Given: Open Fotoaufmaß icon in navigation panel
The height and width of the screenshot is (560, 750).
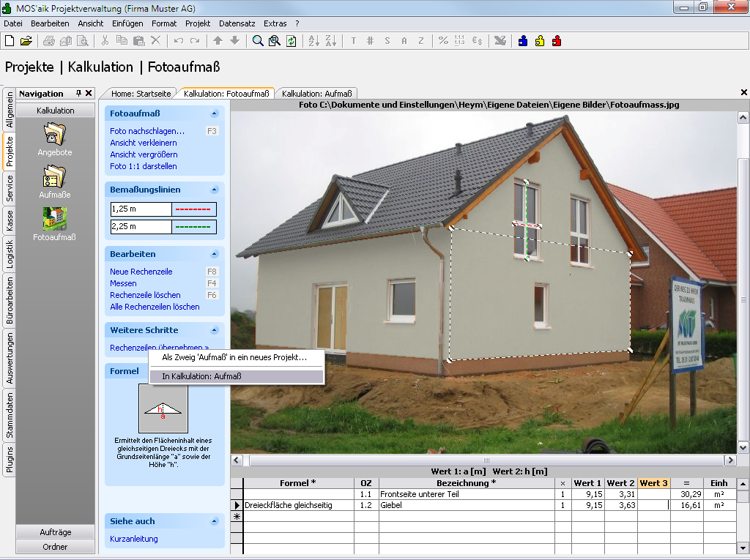Looking at the screenshot, I should coord(54,224).
